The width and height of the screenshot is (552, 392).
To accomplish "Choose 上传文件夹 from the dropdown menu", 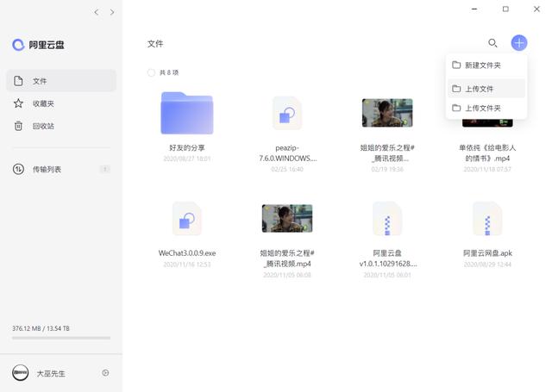I will [486, 108].
